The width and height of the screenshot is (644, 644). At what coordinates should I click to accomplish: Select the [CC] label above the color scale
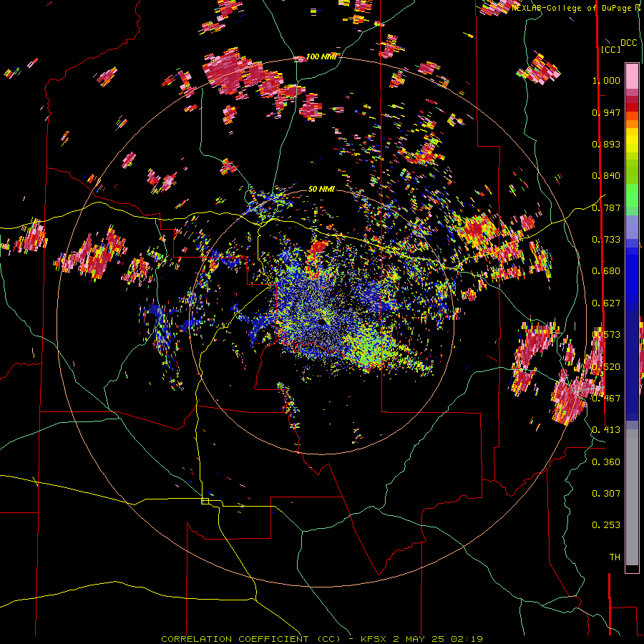click(x=610, y=49)
